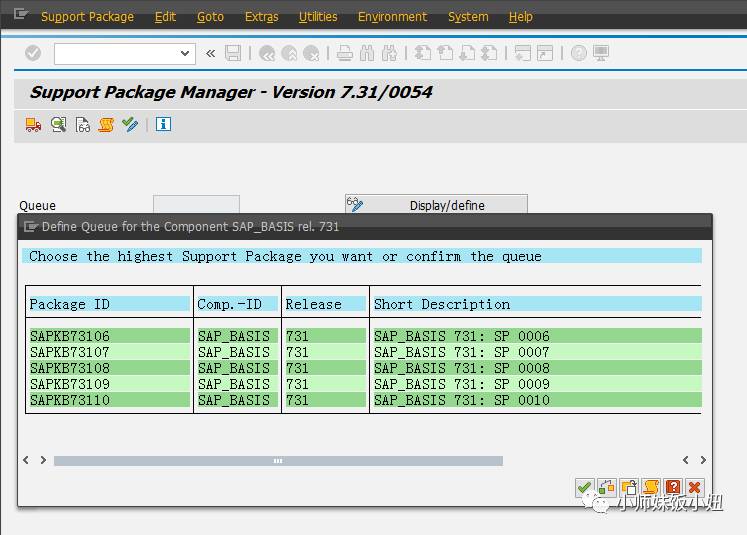Screen dimensions: 747x535
Task: Open the Extras menu
Action: pos(262,17)
